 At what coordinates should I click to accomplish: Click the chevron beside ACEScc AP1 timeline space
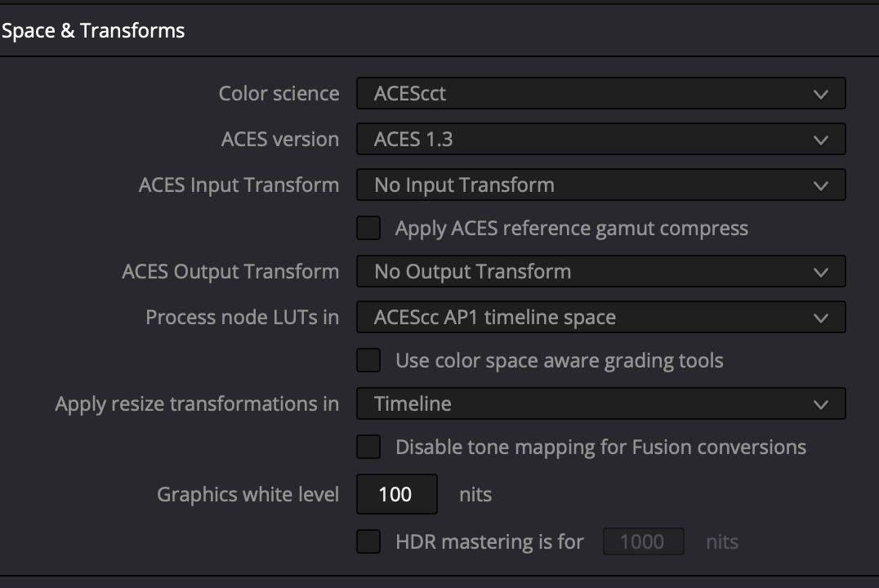click(821, 318)
